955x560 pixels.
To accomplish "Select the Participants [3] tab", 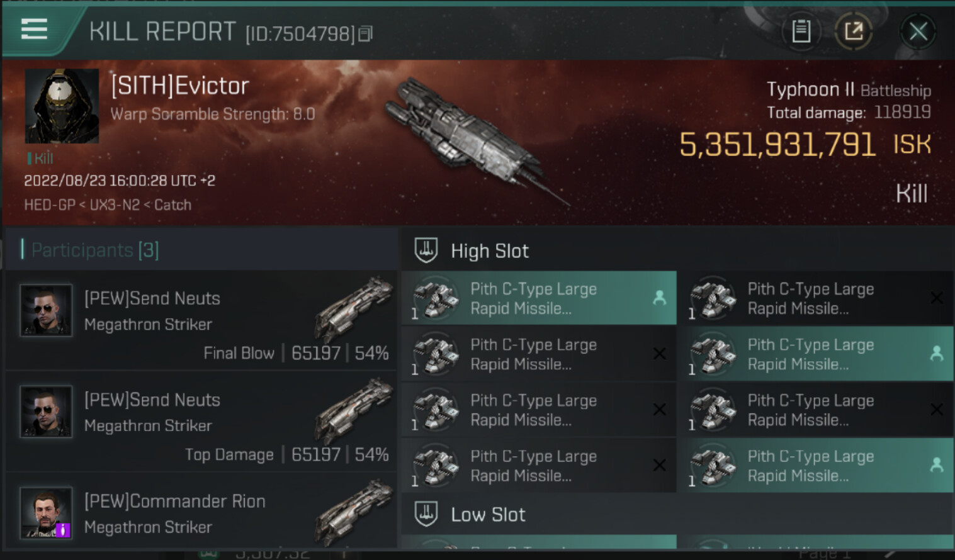I will [94, 250].
